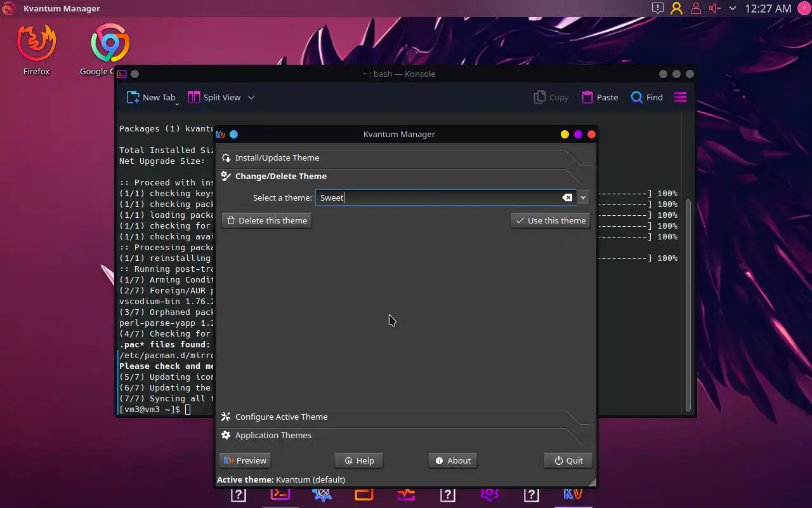
Task: Click the About button
Action: pos(453,460)
